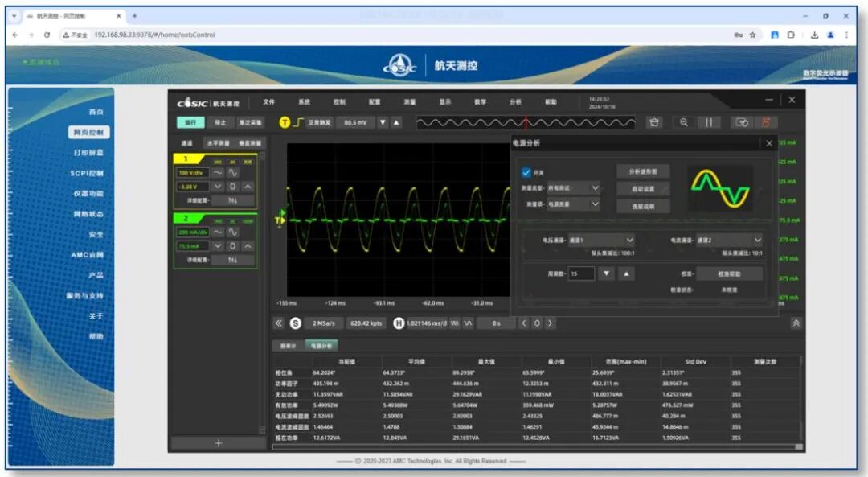Click the double up-chevron icon at right edge
The width and height of the screenshot is (868, 477).
(x=796, y=323)
